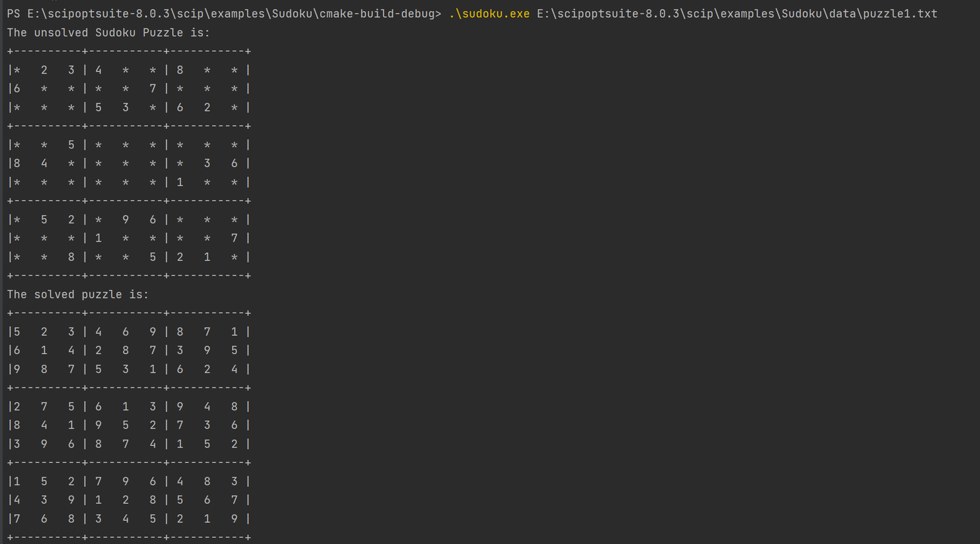Click digit 3 in unsolved puzzle's fifth row
980x544 pixels.
[207, 163]
